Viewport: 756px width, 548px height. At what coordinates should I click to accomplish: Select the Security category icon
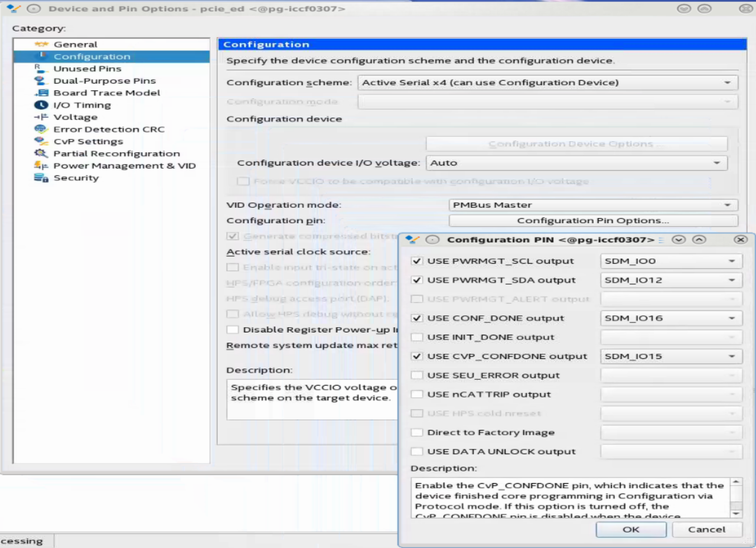(41, 178)
